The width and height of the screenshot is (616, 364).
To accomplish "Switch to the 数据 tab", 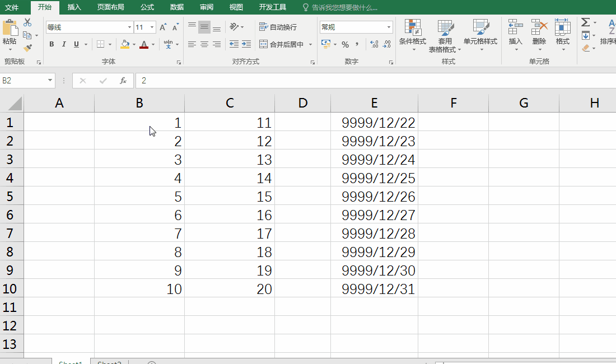I will pos(177,7).
